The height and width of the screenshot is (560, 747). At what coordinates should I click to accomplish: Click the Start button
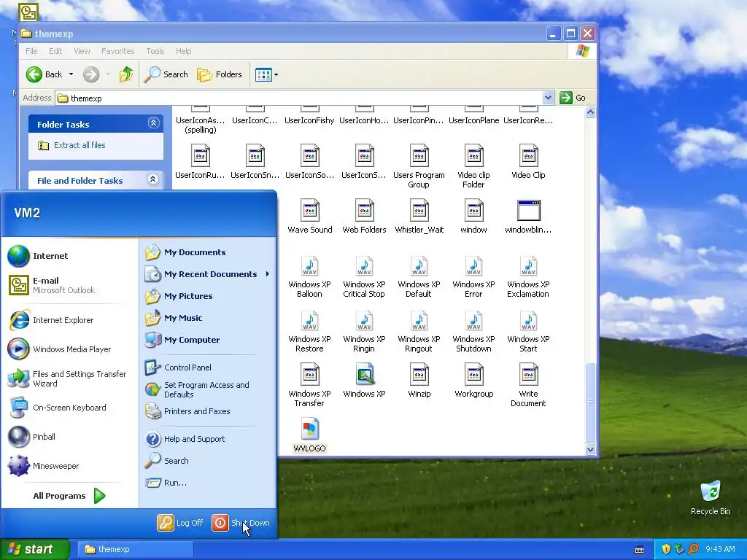(35, 549)
